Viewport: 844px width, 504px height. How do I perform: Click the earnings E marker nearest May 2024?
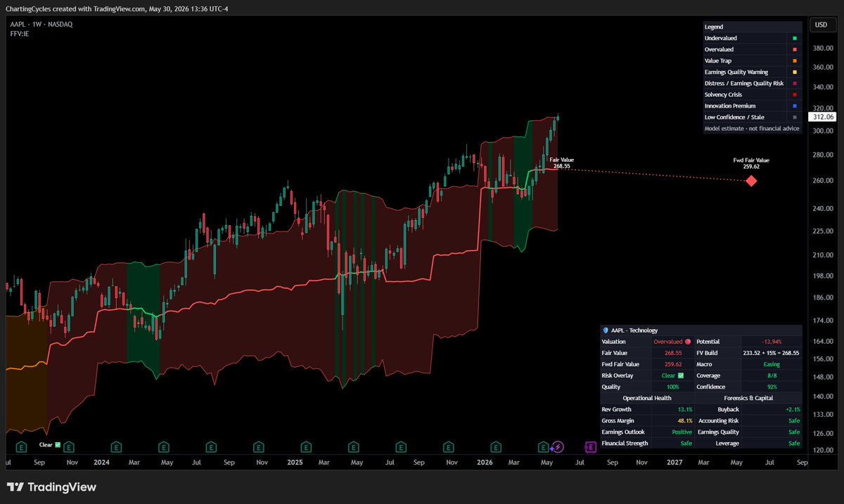point(163,446)
